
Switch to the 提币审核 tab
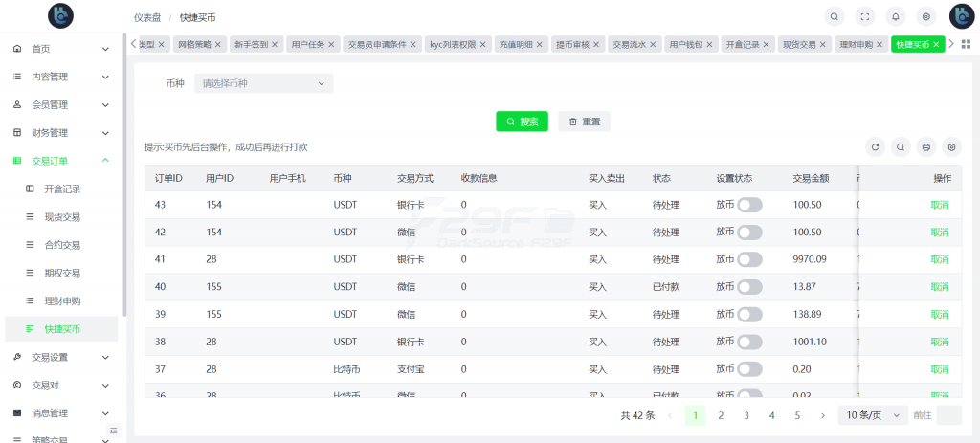pos(577,44)
